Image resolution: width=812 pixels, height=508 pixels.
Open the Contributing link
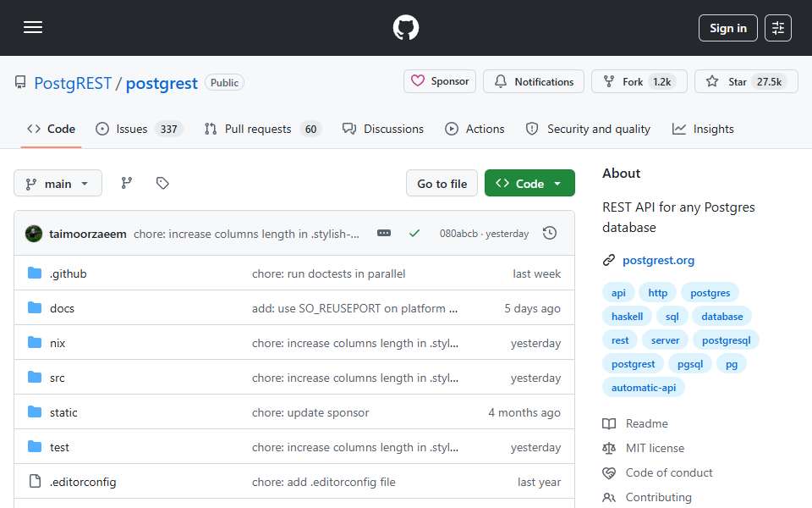click(x=647, y=498)
